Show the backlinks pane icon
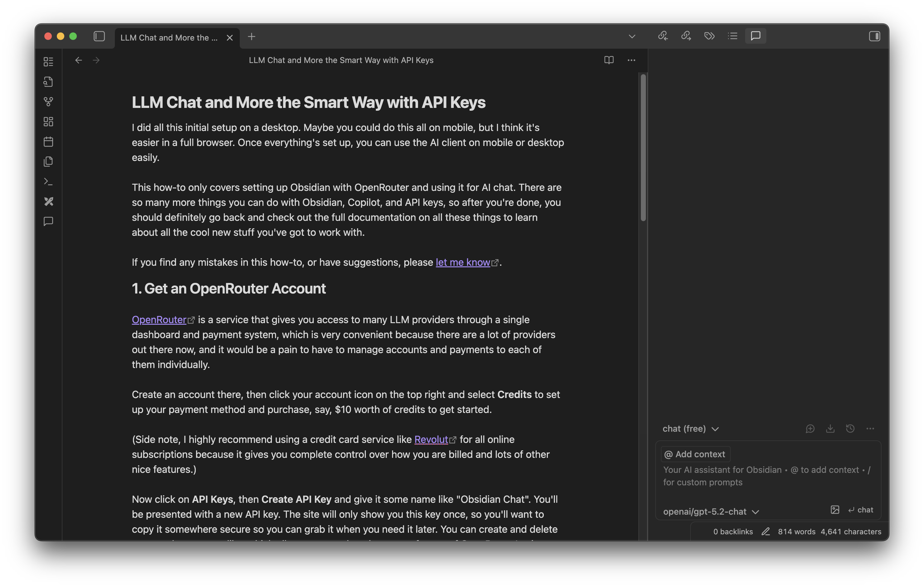 pyautogui.click(x=663, y=36)
